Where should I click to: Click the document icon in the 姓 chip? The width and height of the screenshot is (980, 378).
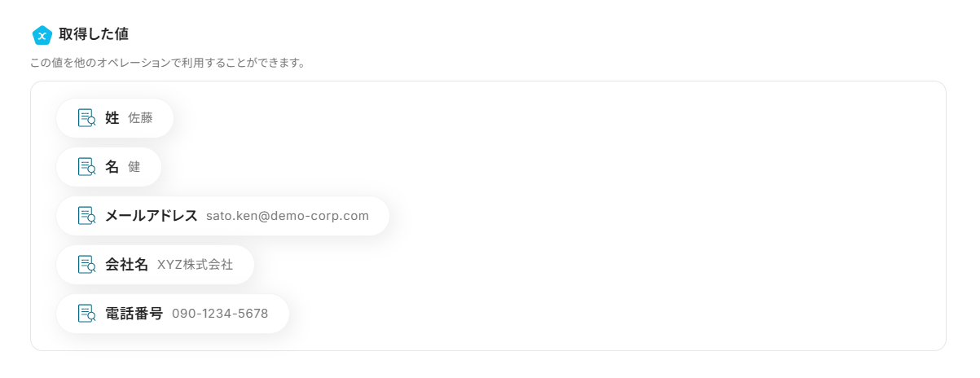pyautogui.click(x=86, y=118)
